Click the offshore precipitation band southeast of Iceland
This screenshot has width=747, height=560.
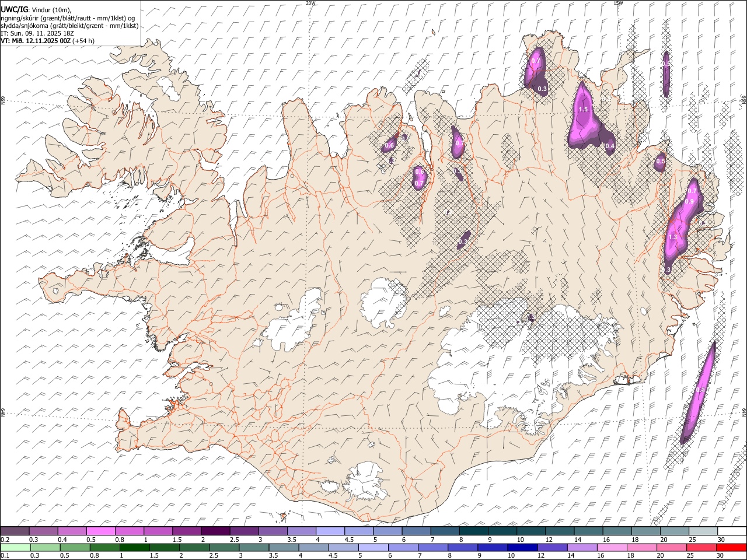coord(699,392)
